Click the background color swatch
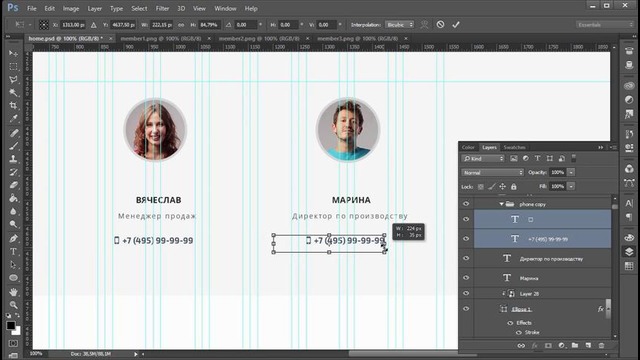This screenshot has height=360, width=640. tap(17, 331)
